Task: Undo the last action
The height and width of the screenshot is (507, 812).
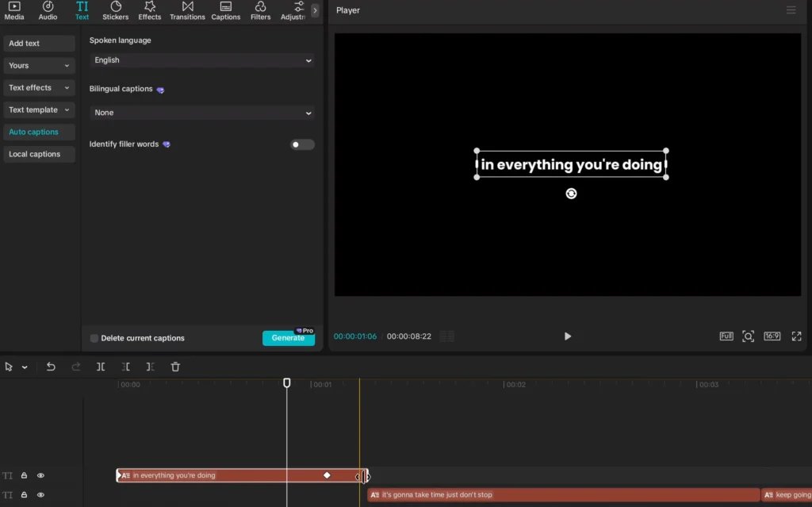Action: (x=51, y=367)
